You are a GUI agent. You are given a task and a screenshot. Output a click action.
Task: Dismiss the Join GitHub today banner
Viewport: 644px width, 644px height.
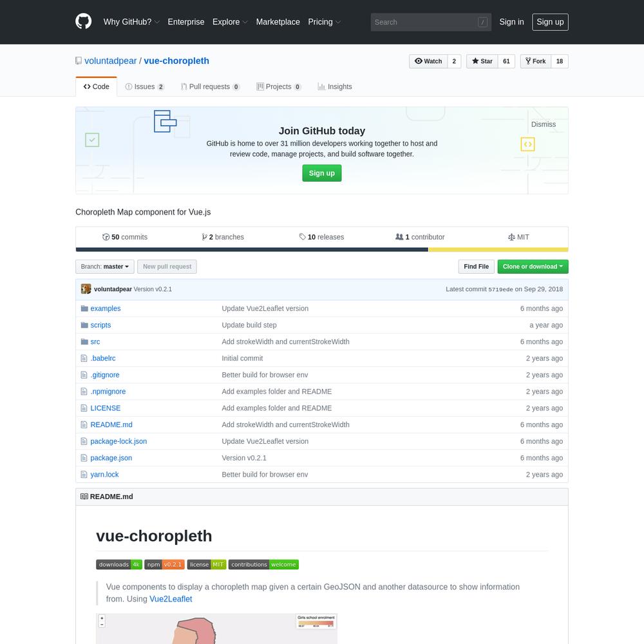[x=544, y=124]
